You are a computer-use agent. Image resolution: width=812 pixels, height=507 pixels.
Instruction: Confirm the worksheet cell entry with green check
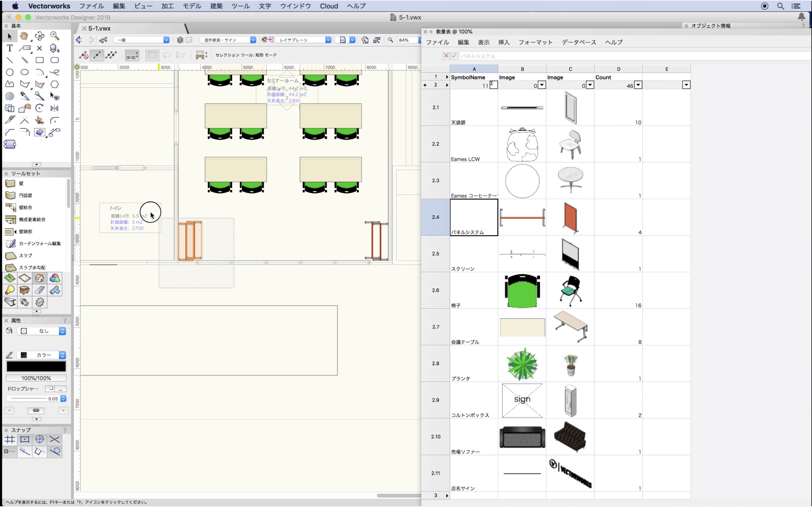(454, 56)
